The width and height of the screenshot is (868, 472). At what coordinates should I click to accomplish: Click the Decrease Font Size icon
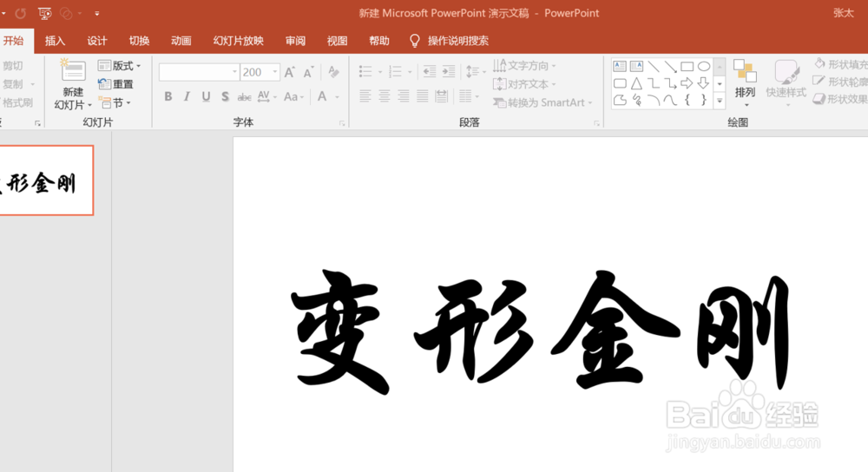308,72
